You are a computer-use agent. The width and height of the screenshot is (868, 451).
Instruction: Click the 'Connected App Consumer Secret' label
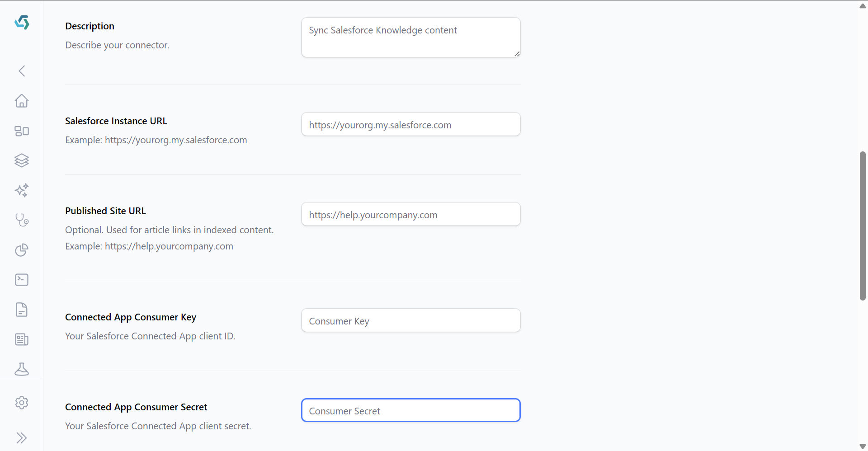136,407
